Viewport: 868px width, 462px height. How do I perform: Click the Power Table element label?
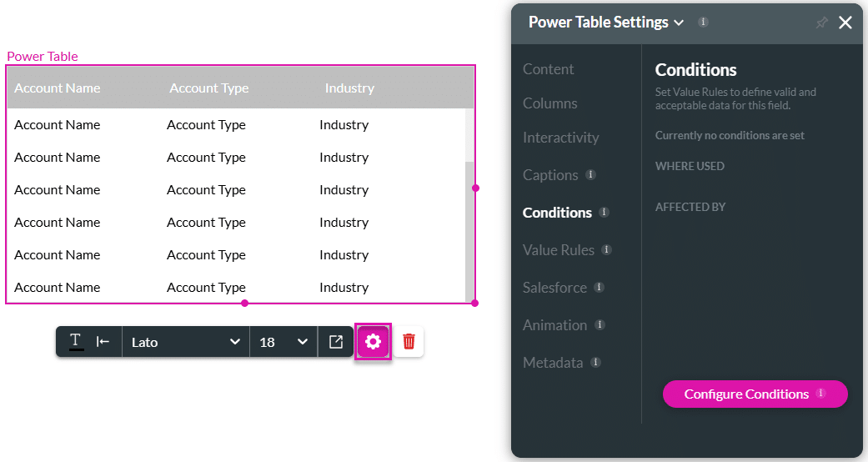click(42, 57)
